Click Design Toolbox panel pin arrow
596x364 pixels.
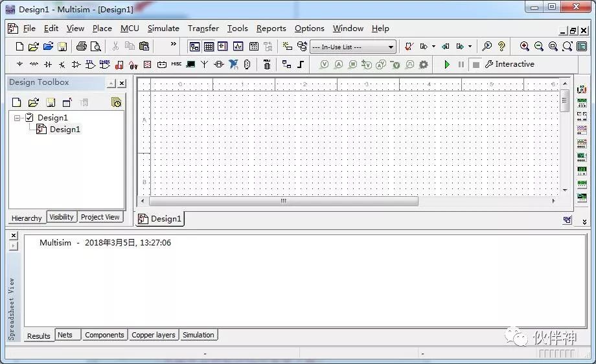pos(111,83)
